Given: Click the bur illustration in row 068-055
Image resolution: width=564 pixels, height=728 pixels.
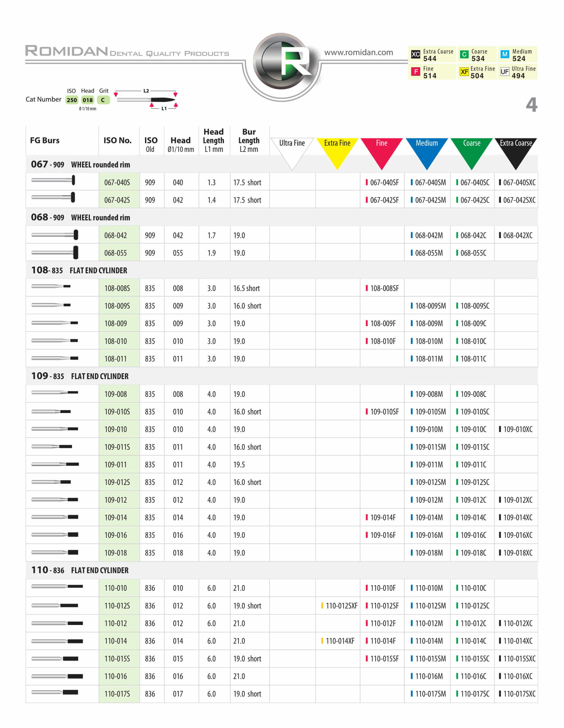Looking at the screenshot, I should (x=55, y=253).
